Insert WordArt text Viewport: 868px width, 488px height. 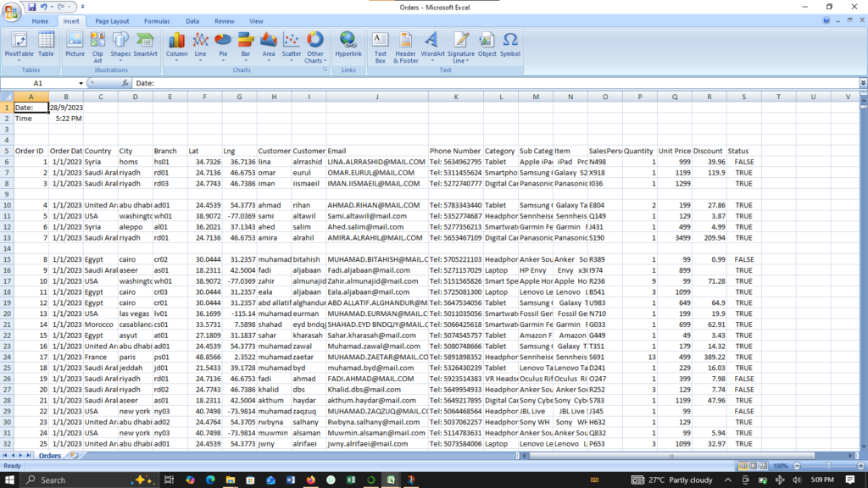[432, 47]
